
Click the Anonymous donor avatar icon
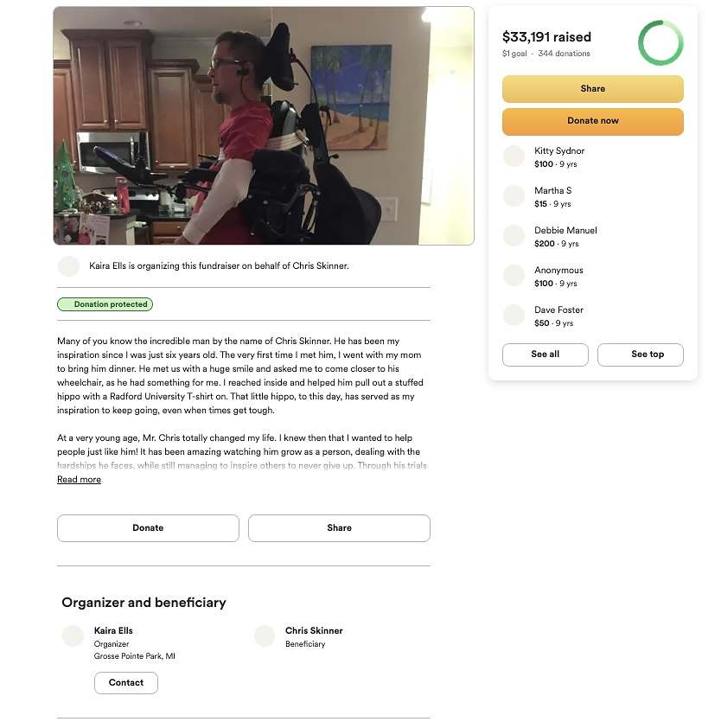pyautogui.click(x=514, y=276)
